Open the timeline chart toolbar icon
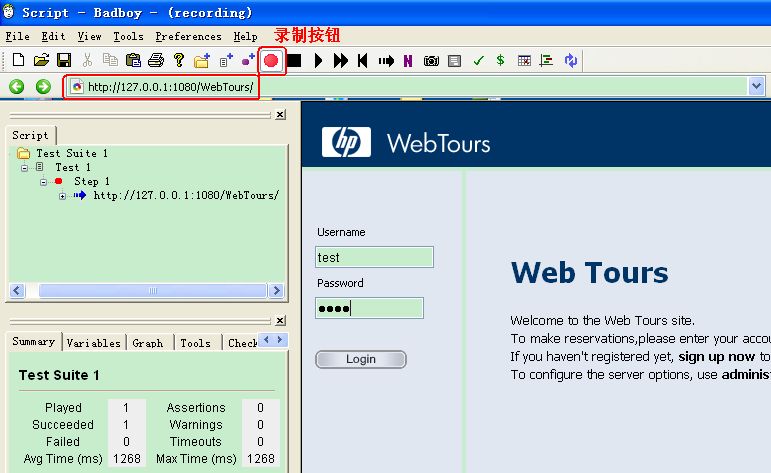This screenshot has width=771, height=473. [x=546, y=60]
